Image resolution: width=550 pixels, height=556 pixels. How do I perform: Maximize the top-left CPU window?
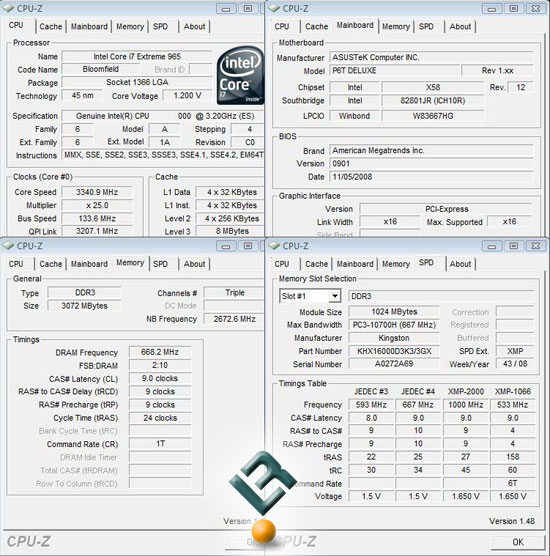click(248, 9)
